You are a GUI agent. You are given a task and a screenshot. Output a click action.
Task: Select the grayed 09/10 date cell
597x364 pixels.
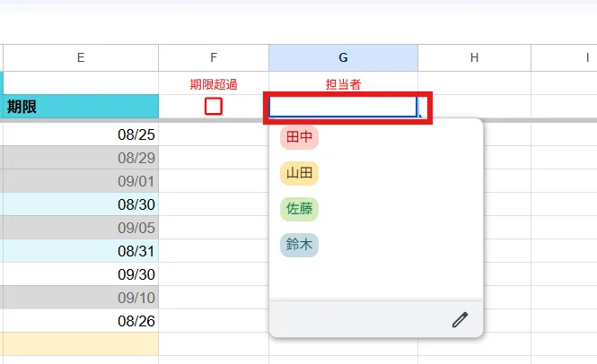pos(81,298)
